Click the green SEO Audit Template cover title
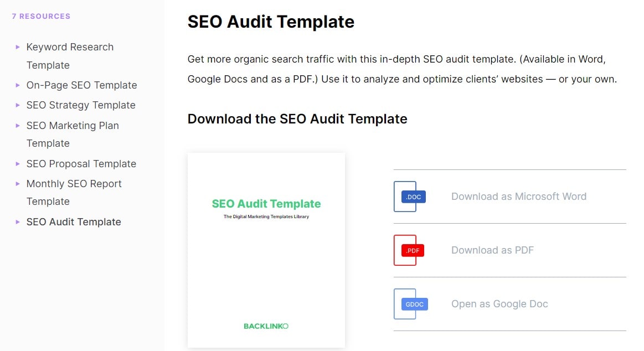644x351 pixels. (x=266, y=204)
